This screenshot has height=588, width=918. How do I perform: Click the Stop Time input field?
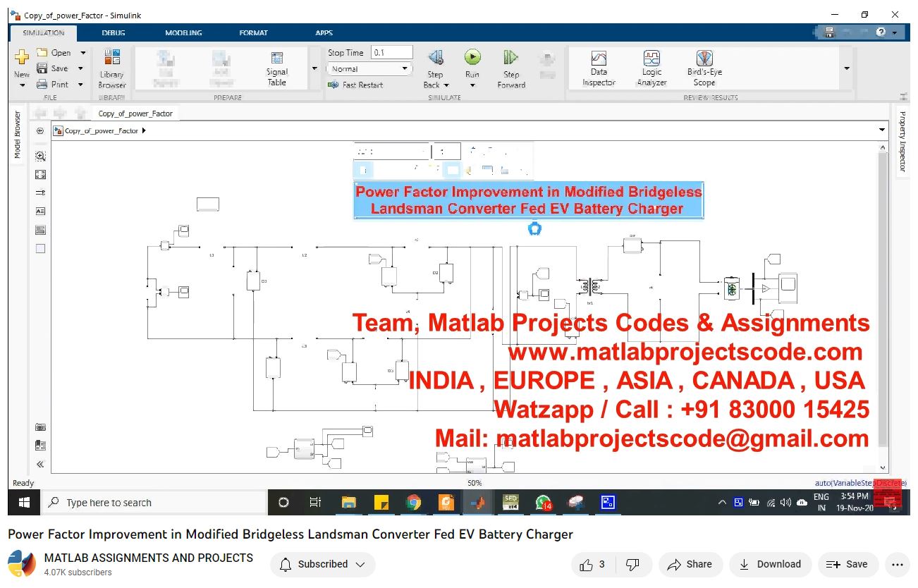[x=391, y=53]
